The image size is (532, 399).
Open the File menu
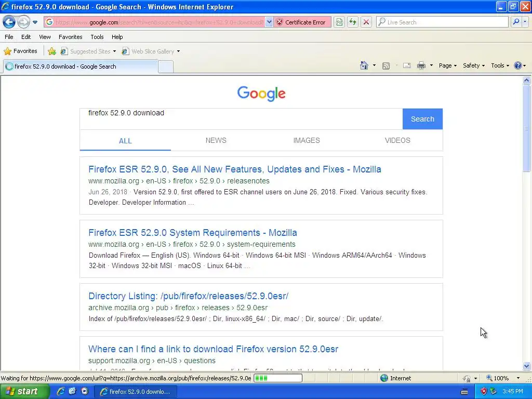tap(9, 37)
